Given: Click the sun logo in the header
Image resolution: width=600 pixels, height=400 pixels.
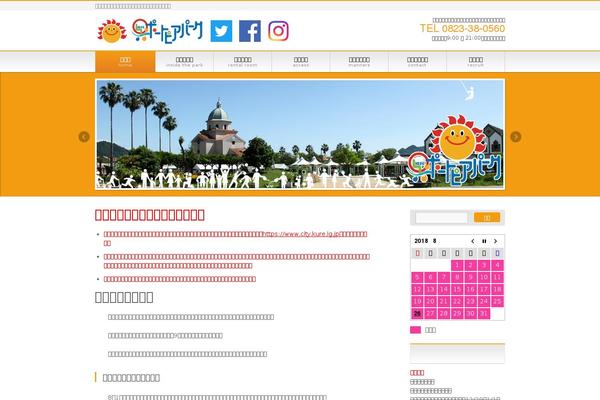Looking at the screenshot, I should click(x=112, y=31).
